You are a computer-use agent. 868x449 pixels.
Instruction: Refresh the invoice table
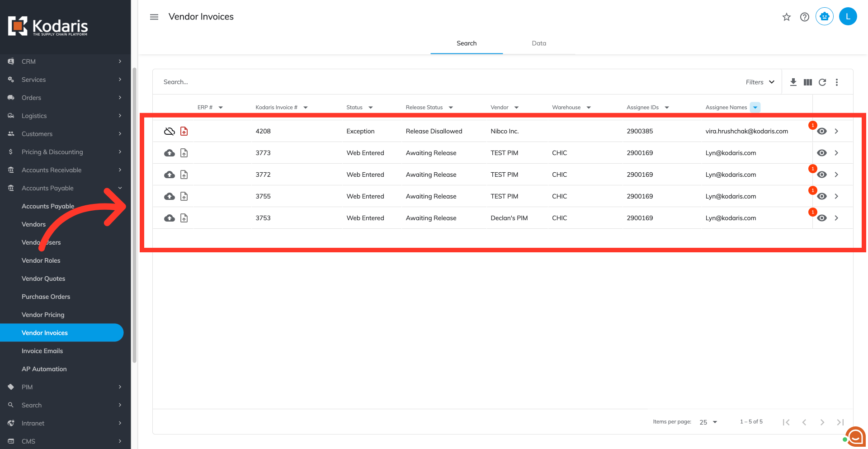point(822,82)
